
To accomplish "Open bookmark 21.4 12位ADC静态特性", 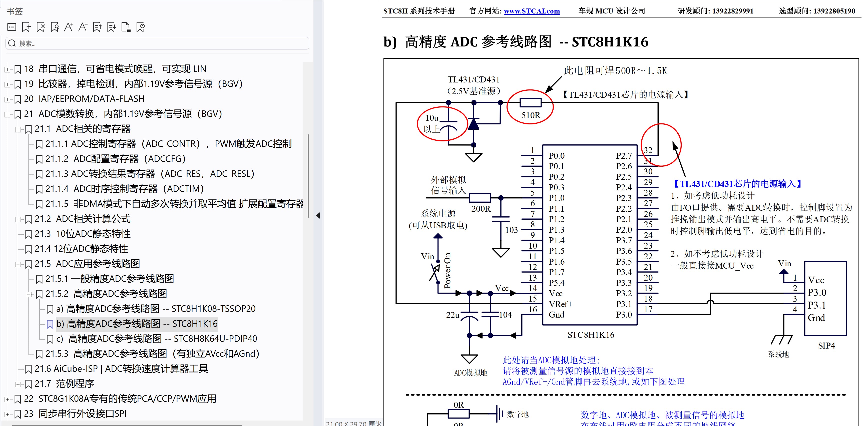I will coord(81,249).
